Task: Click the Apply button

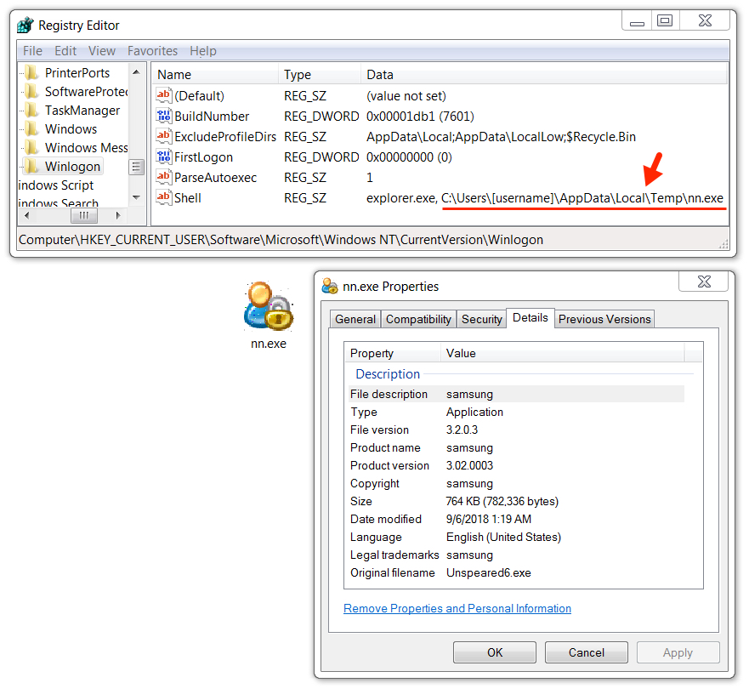Action: pyautogui.click(x=678, y=652)
